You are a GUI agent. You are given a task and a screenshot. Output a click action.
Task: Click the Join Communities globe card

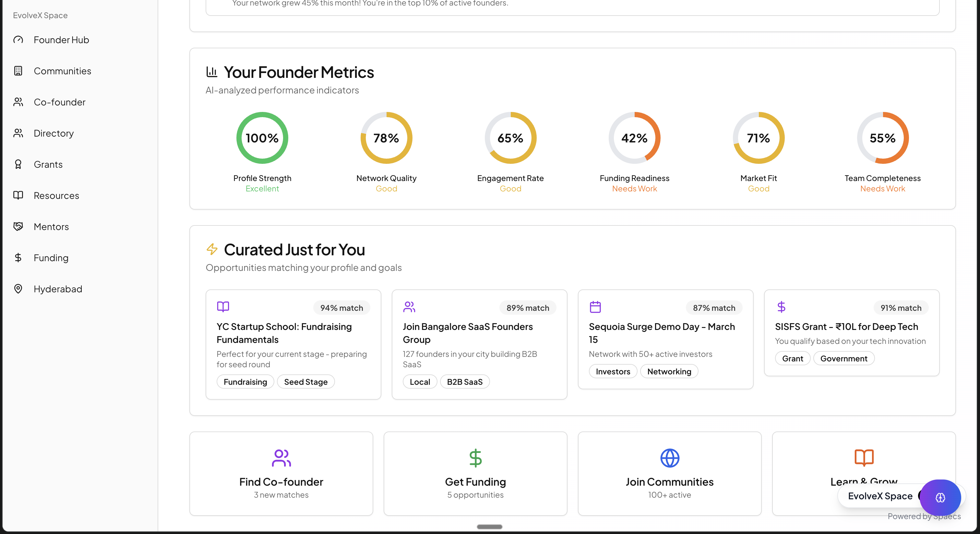coord(669,473)
